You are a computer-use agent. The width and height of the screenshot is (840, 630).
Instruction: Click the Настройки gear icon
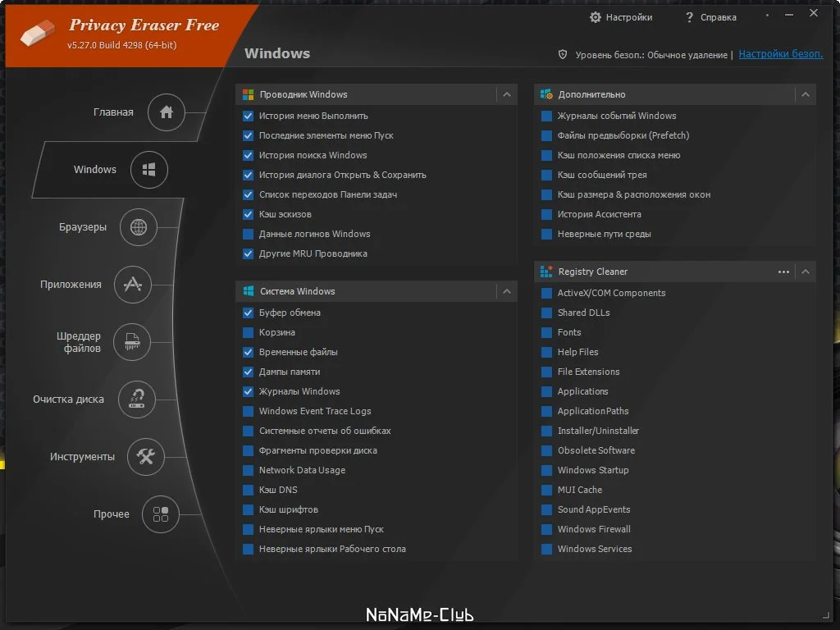tap(596, 17)
